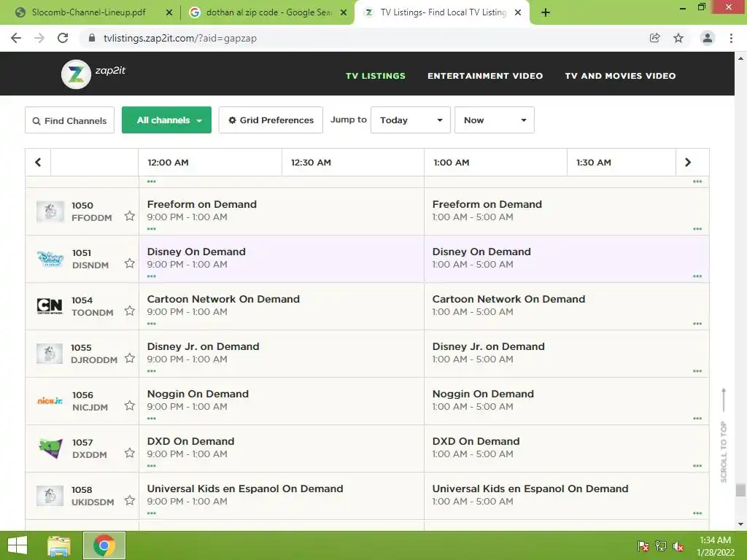Viewport: 747px width, 560px height.
Task: Open the taskbar clock showing 1:34 AM
Action: 715,546
